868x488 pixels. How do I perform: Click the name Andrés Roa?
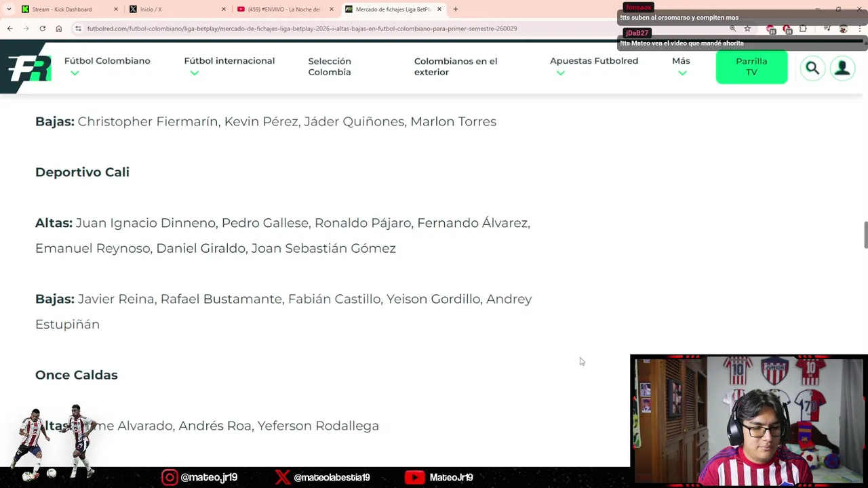(215, 426)
